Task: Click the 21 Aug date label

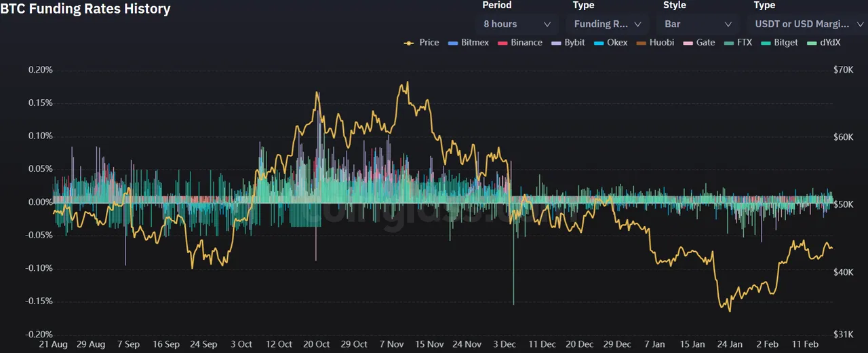Action: (x=54, y=345)
